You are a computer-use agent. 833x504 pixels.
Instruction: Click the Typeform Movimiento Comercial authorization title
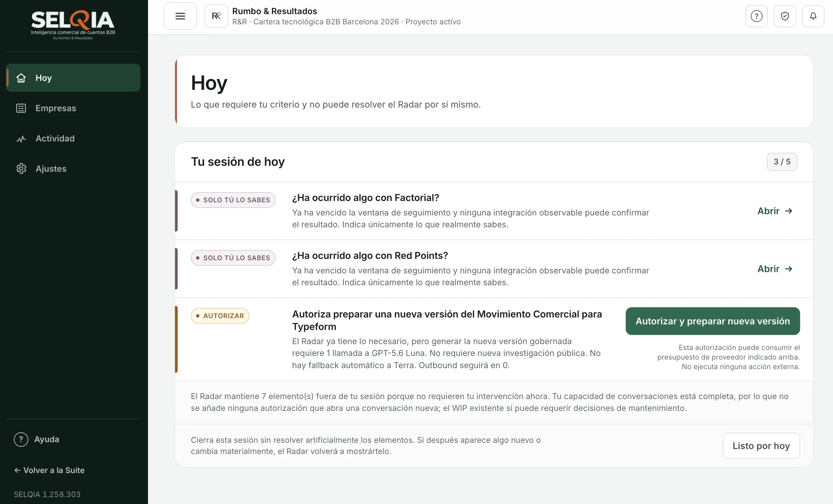[x=447, y=320]
